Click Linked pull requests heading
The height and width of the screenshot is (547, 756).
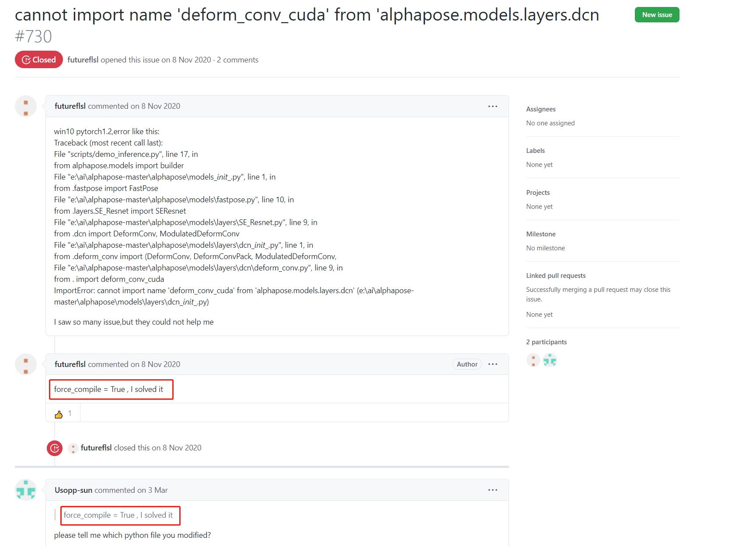point(556,276)
